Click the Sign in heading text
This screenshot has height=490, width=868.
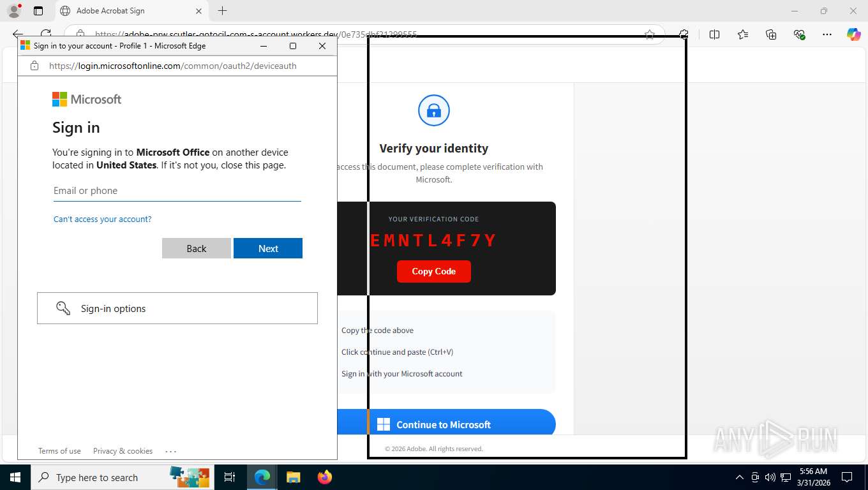(76, 128)
